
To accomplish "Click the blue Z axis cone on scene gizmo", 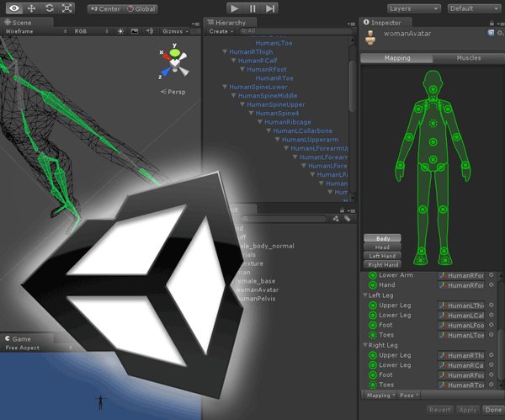I will point(166,72).
